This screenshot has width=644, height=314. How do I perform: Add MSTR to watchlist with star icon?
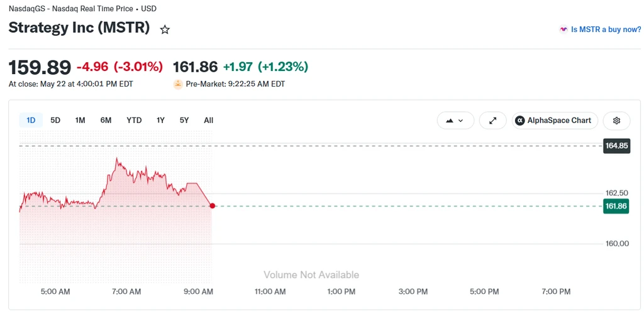pyautogui.click(x=165, y=30)
